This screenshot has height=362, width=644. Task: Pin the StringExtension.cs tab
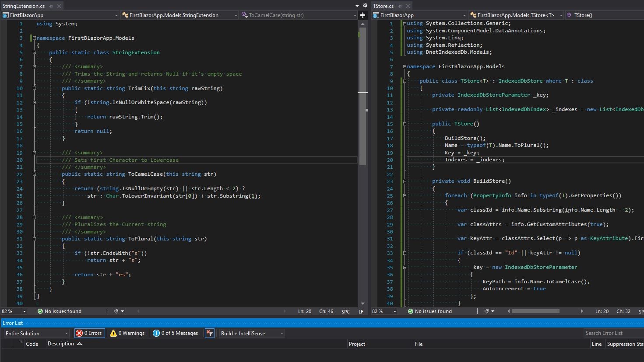[51, 6]
